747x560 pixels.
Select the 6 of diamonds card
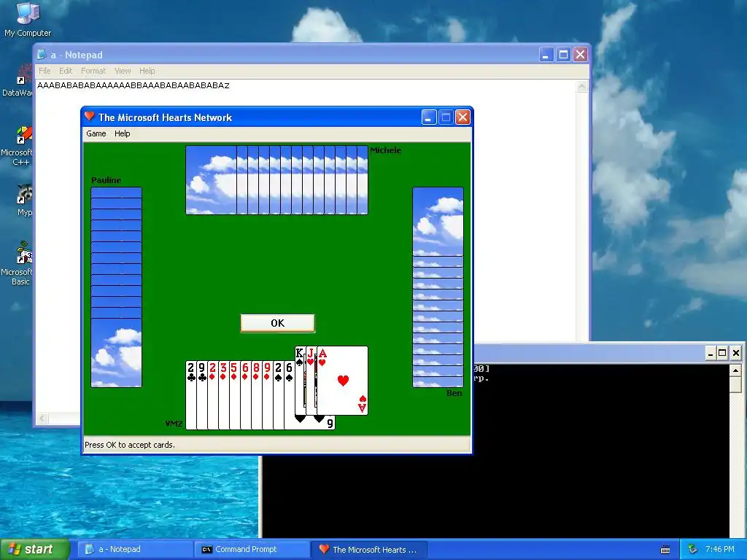(x=246, y=395)
